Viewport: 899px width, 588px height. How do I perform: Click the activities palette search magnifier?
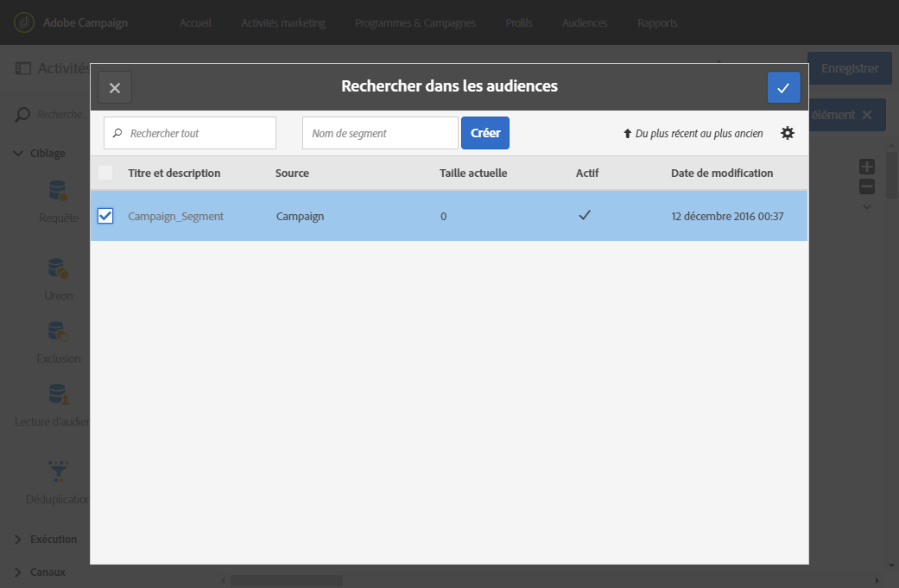click(22, 115)
